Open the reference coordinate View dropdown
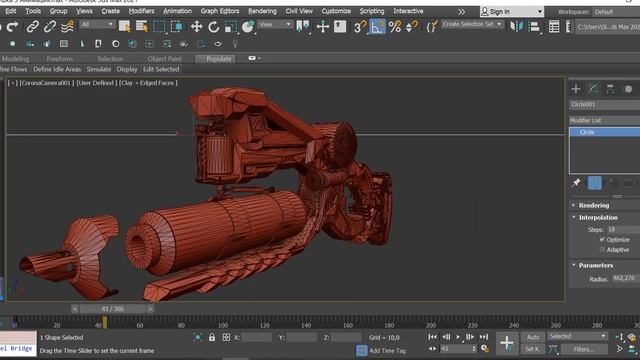The image size is (640, 360). pyautogui.click(x=275, y=25)
